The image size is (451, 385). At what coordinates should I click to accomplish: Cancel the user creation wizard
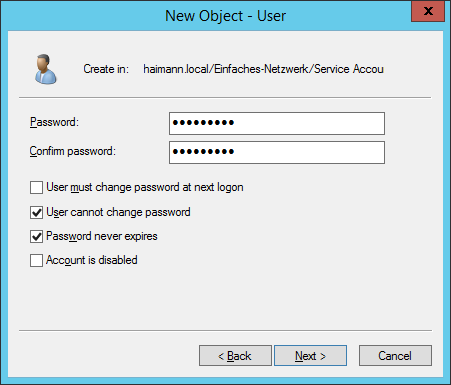395,356
